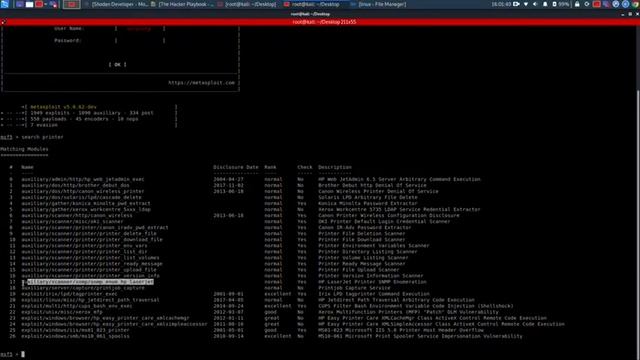Click module auxiliary/scanner/misc/oki_scanner
The image size is (640, 360).
[72, 222]
